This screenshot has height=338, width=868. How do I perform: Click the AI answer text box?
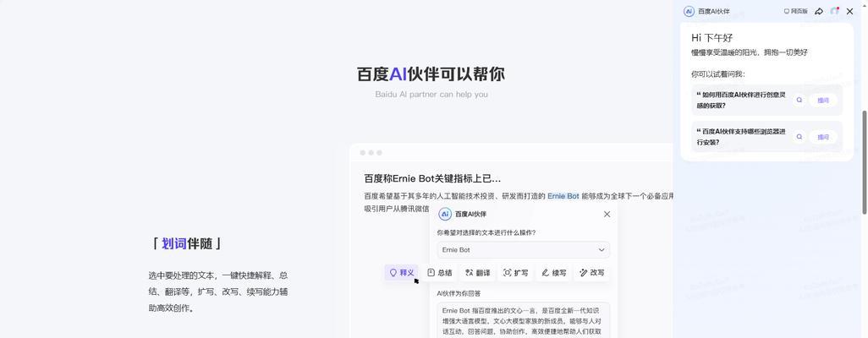523,319
